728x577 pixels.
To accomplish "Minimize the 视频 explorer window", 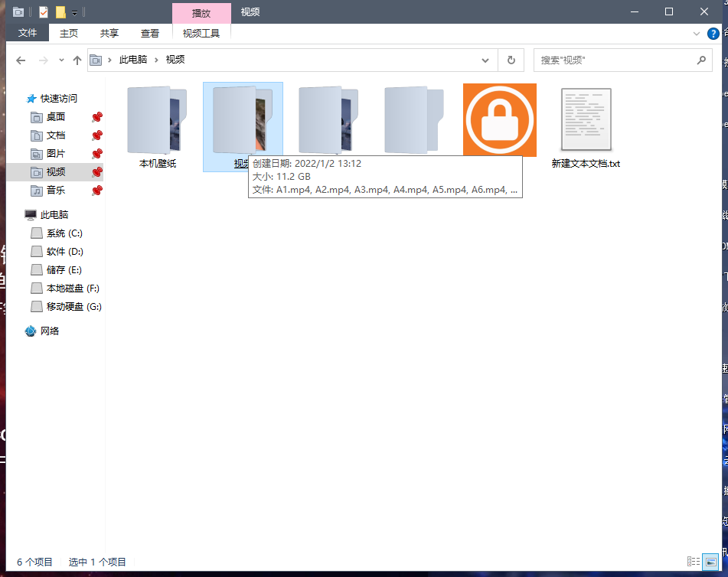I will [x=634, y=11].
